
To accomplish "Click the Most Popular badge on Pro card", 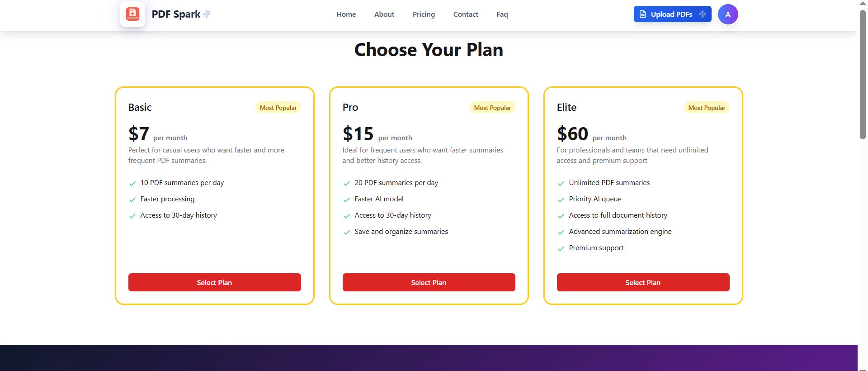I will (x=492, y=108).
